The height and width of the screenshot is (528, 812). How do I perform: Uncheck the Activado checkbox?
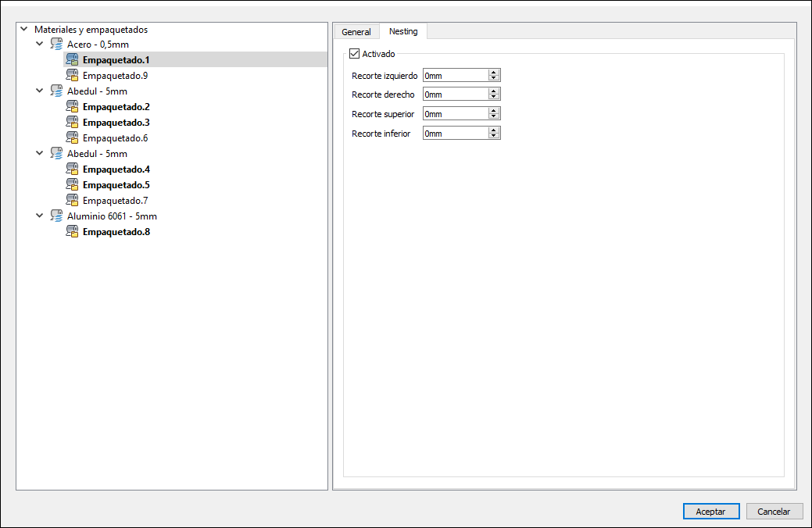point(354,53)
